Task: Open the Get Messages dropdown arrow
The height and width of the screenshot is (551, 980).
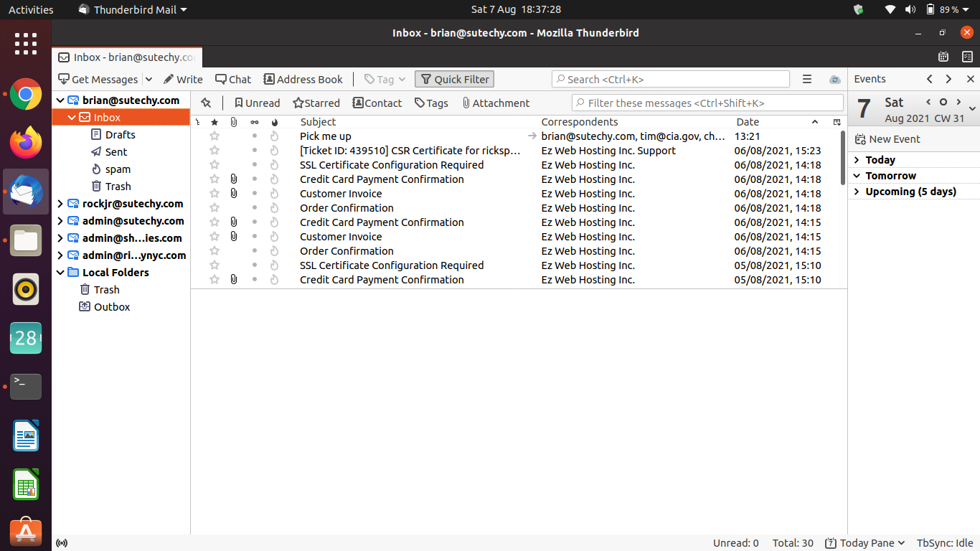Action: tap(149, 80)
